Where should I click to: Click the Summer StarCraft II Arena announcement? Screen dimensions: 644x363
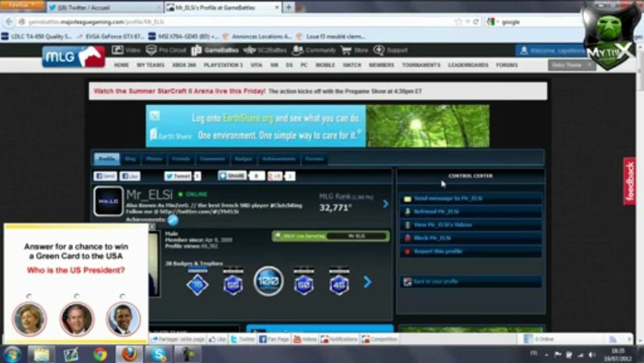point(318,91)
